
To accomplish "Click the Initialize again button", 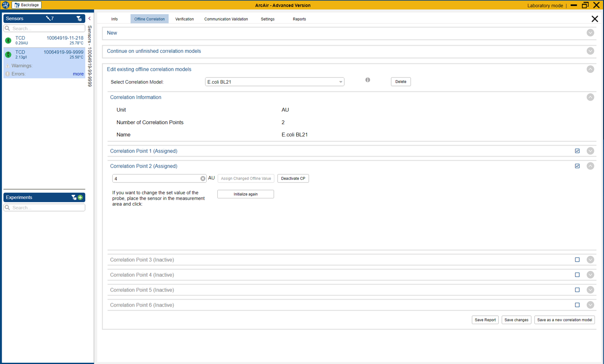I will point(246,194).
